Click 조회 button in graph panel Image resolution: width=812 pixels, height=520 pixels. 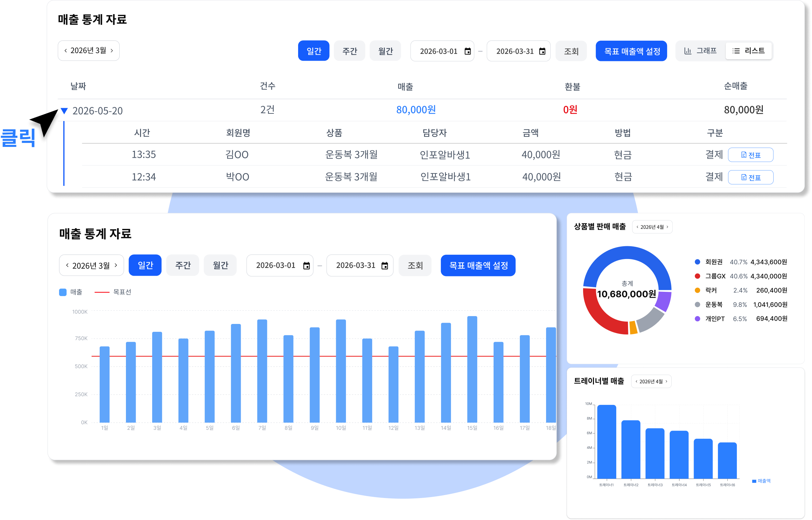coord(415,265)
